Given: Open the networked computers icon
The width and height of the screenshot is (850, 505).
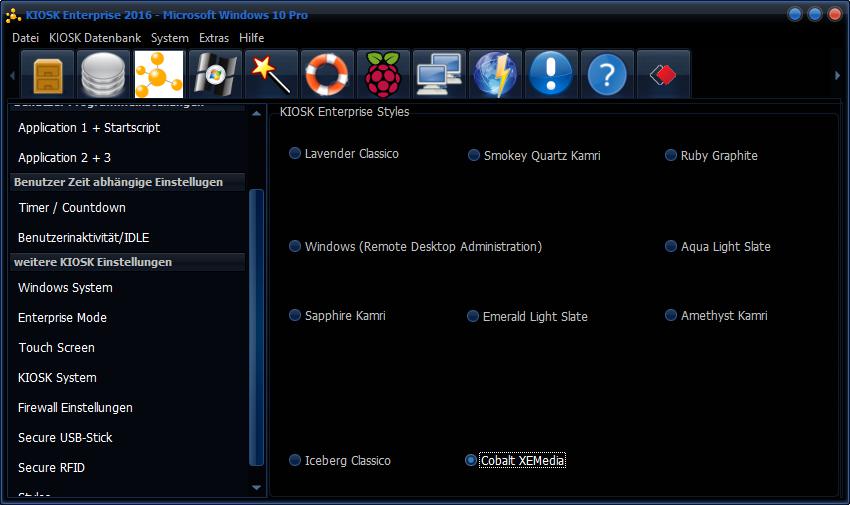Looking at the screenshot, I should point(439,74).
